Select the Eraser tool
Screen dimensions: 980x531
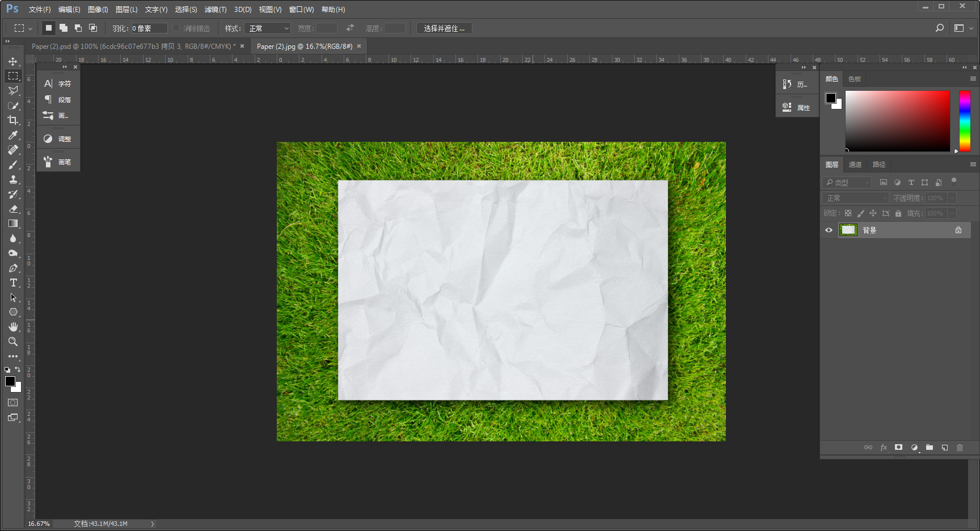point(13,209)
